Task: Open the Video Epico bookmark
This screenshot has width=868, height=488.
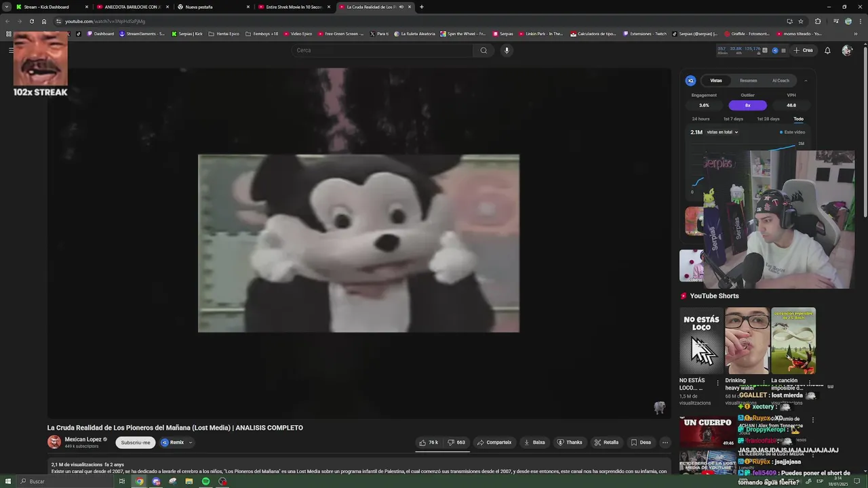Action: tap(298, 34)
